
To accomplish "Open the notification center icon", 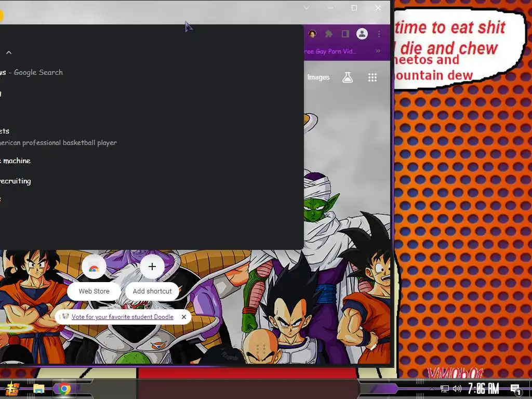I will point(516,389).
